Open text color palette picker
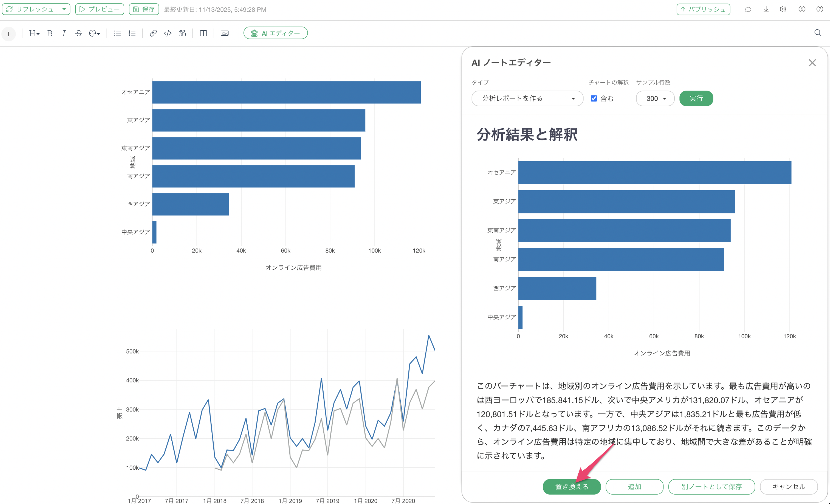 pyautogui.click(x=94, y=33)
